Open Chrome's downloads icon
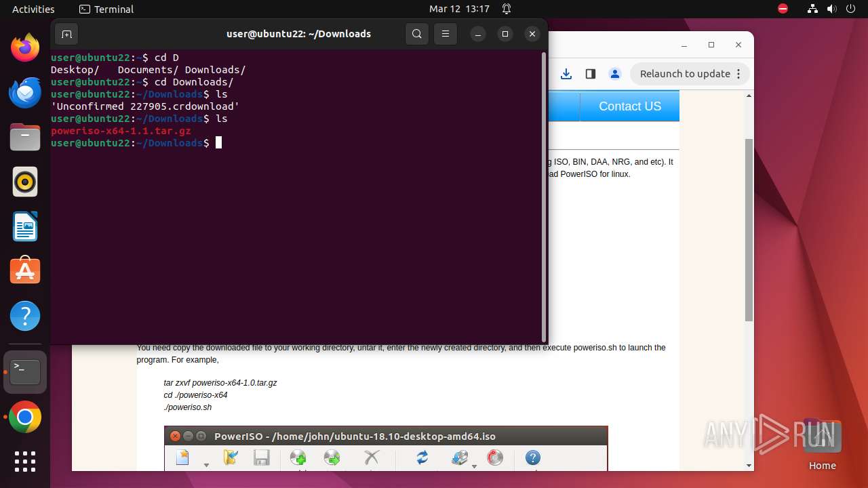Image resolution: width=868 pixels, height=488 pixels. [x=567, y=74]
